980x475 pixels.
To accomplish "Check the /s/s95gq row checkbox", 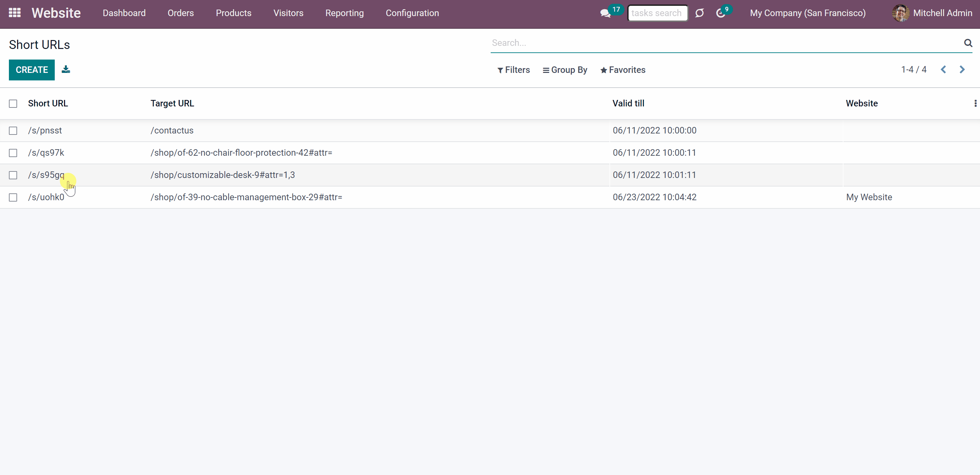I will point(13,175).
